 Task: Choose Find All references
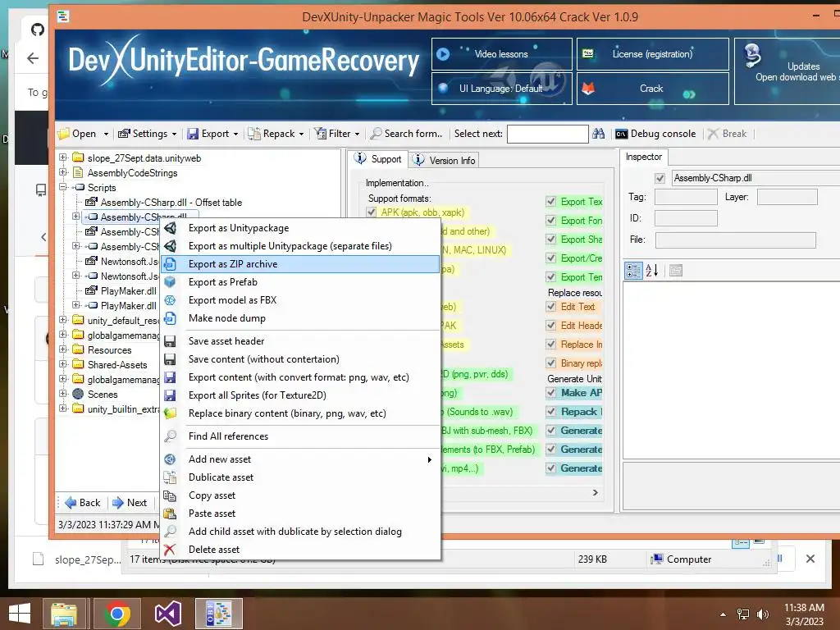click(300, 436)
